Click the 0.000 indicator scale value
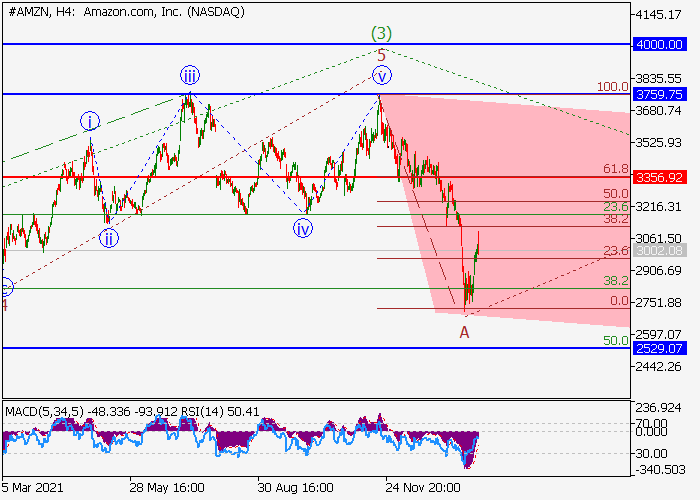The width and height of the screenshot is (700, 500). coord(651,432)
